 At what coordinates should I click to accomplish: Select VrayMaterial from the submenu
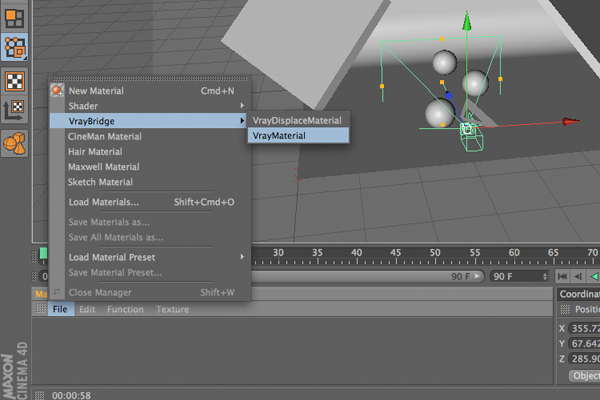(298, 136)
